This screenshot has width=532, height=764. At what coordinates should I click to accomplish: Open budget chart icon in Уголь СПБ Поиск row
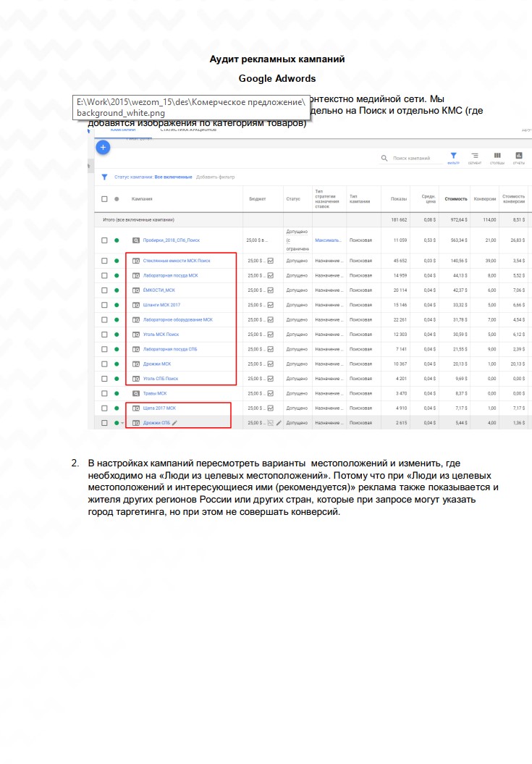click(271, 379)
